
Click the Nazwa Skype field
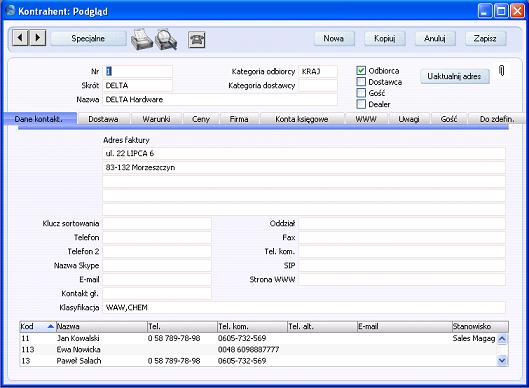point(157,266)
